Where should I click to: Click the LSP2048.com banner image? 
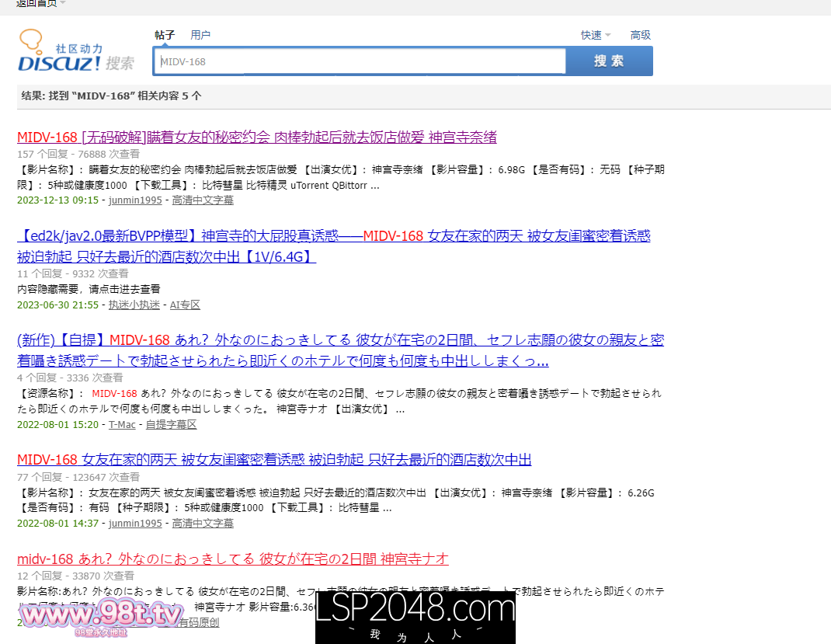click(x=415, y=618)
